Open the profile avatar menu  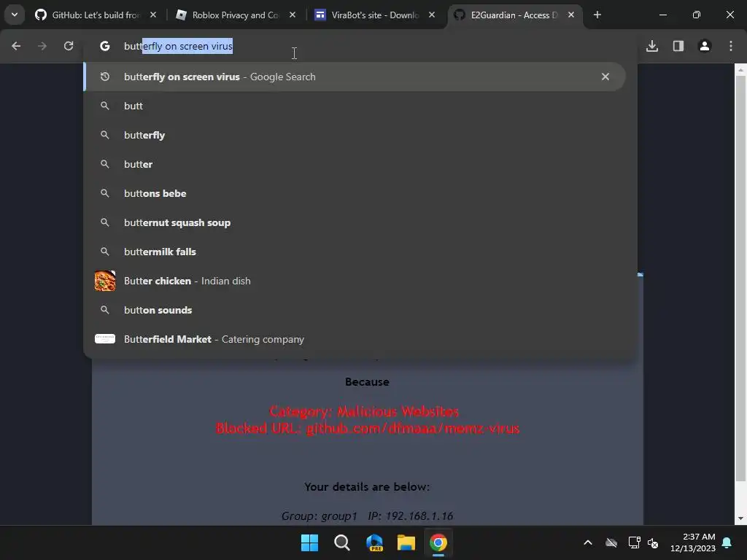705,46
